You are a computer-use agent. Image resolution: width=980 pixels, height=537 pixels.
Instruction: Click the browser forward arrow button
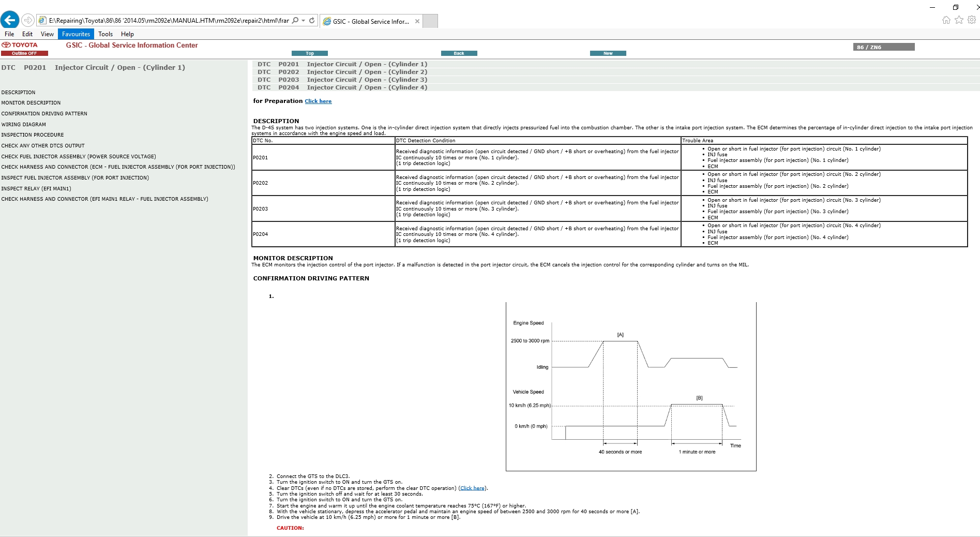28,20
